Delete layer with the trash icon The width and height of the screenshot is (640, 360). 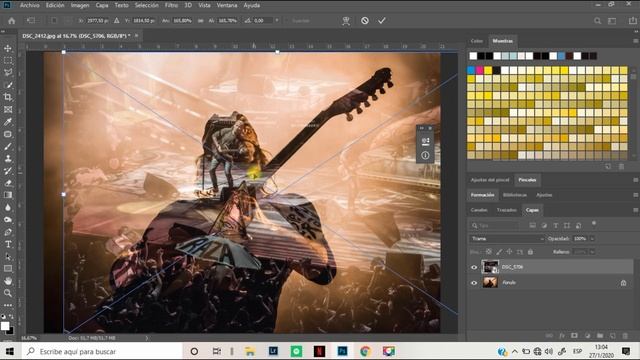point(625,336)
